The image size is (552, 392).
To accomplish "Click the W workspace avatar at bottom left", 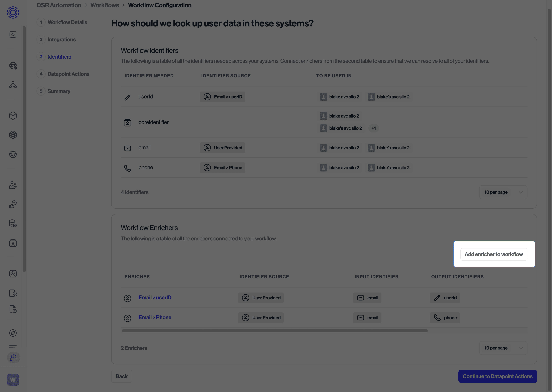I will click(13, 380).
